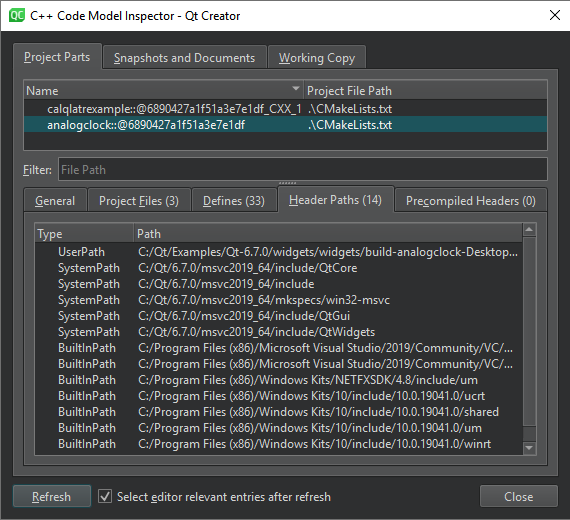Select the 10.0.19041.0/ucrt path row
The image size is (570, 520).
279,396
